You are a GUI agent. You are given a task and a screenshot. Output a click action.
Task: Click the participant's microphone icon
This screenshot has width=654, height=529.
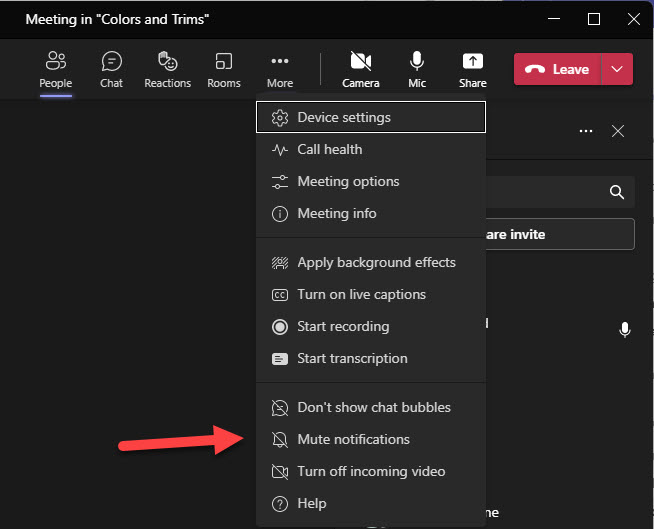pyautogui.click(x=625, y=330)
